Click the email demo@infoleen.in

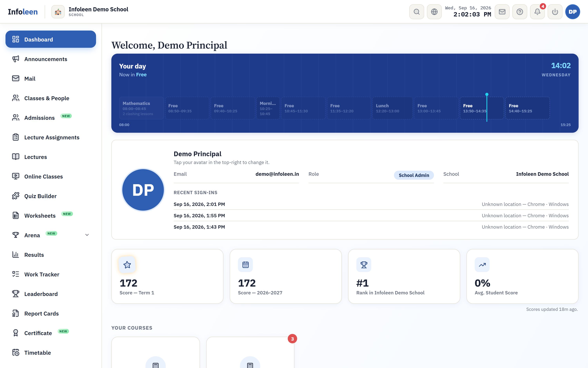click(277, 174)
